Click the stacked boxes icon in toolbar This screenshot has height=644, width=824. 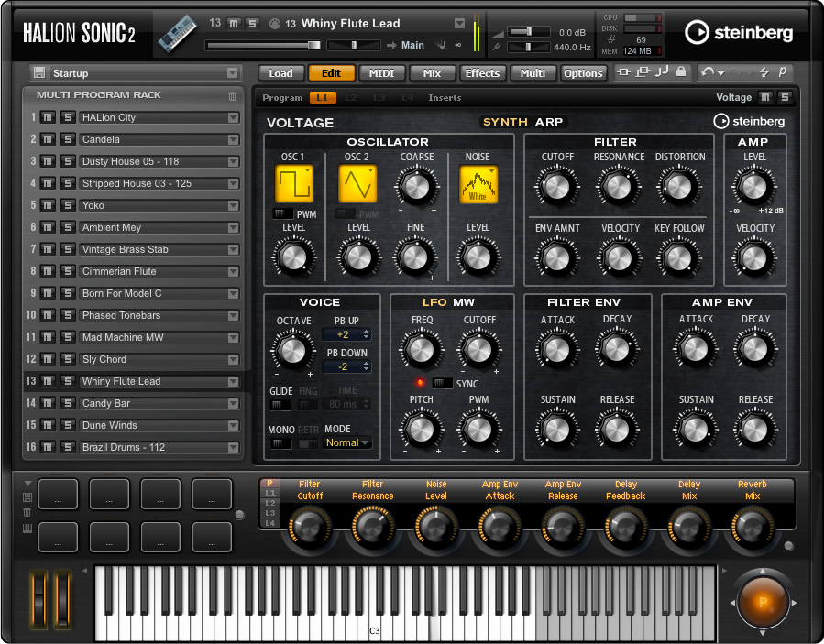tap(643, 72)
